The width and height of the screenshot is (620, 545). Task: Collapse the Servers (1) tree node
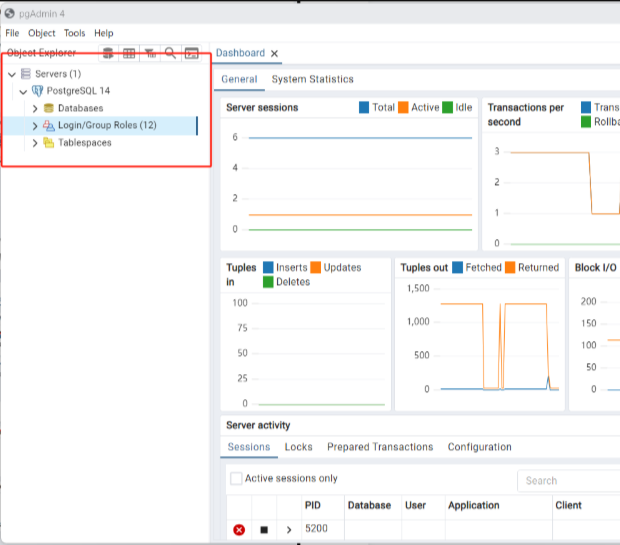pos(12,74)
